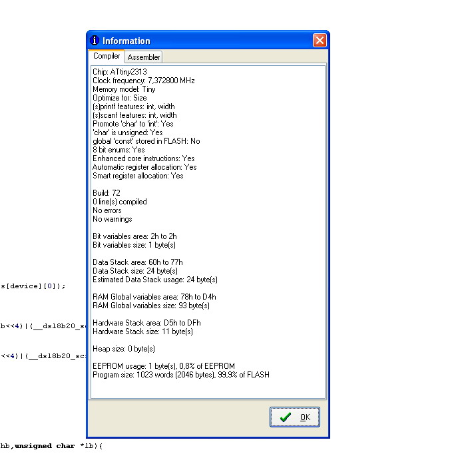Click the 'Program size: 1023 words' line
The width and height of the screenshot is (476, 458).
pos(181,375)
